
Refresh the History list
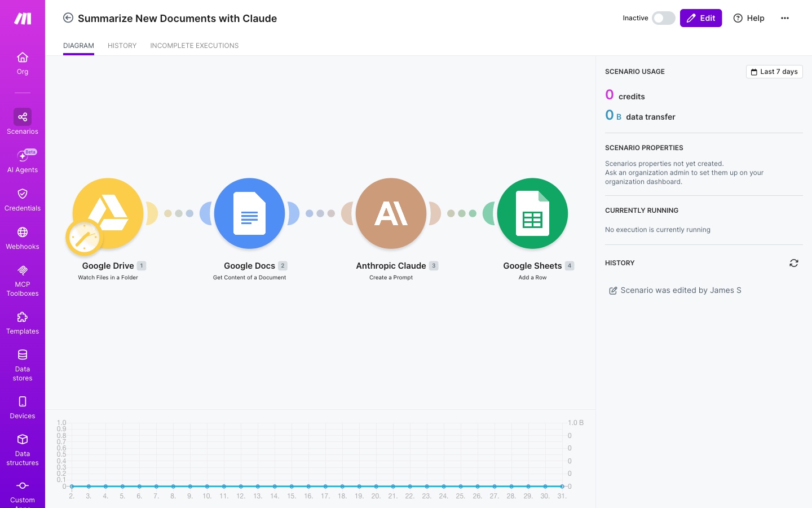tap(794, 263)
